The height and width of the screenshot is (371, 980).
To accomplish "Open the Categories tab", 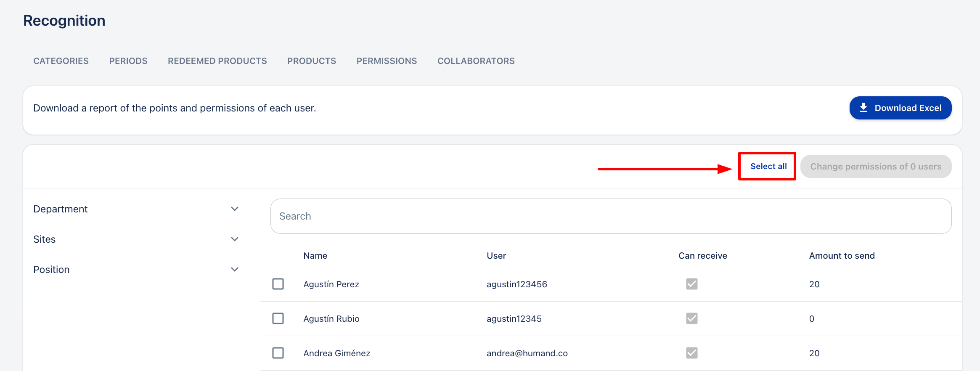I will click(x=61, y=61).
